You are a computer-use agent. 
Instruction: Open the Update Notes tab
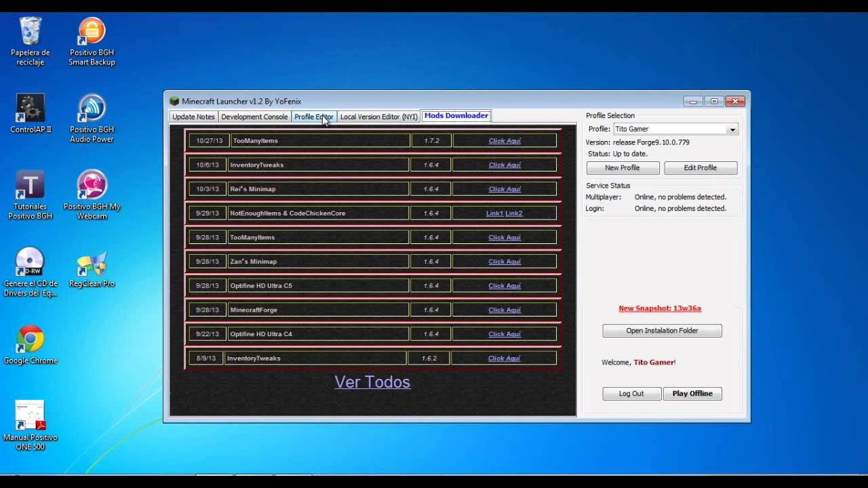193,117
